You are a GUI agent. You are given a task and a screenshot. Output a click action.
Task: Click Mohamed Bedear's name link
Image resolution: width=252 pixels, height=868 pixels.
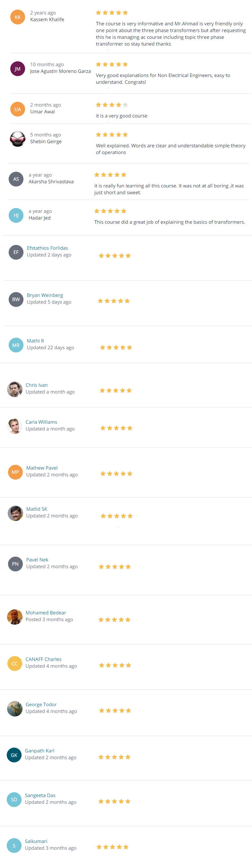click(46, 612)
